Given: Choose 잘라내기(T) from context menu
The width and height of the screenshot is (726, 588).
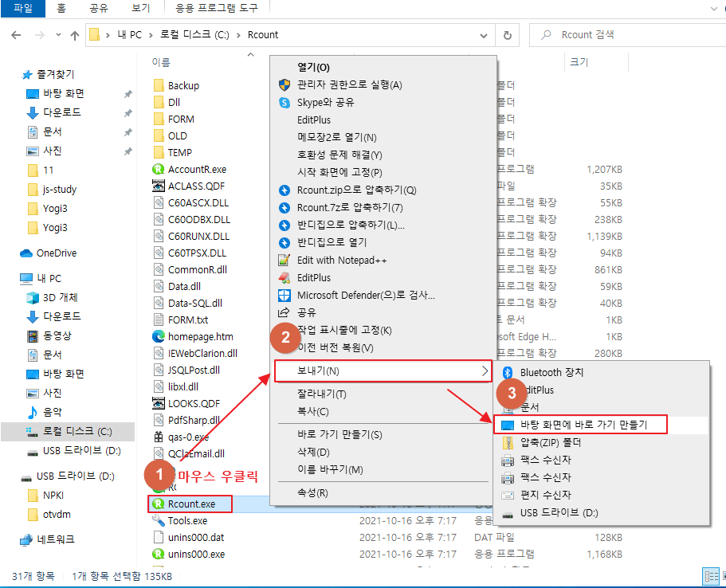Looking at the screenshot, I should [x=322, y=394].
